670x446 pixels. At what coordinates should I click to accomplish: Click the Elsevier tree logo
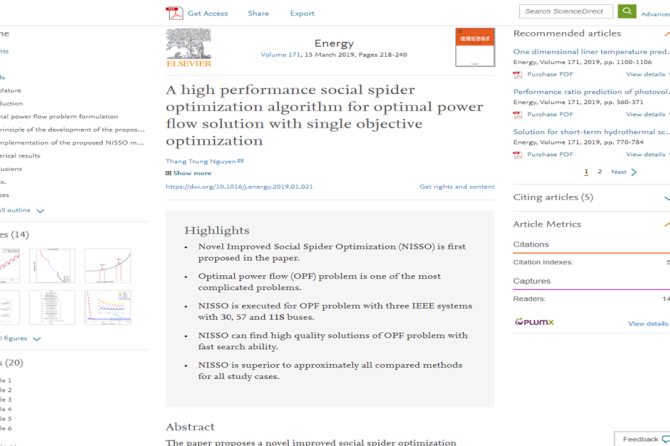point(188,47)
